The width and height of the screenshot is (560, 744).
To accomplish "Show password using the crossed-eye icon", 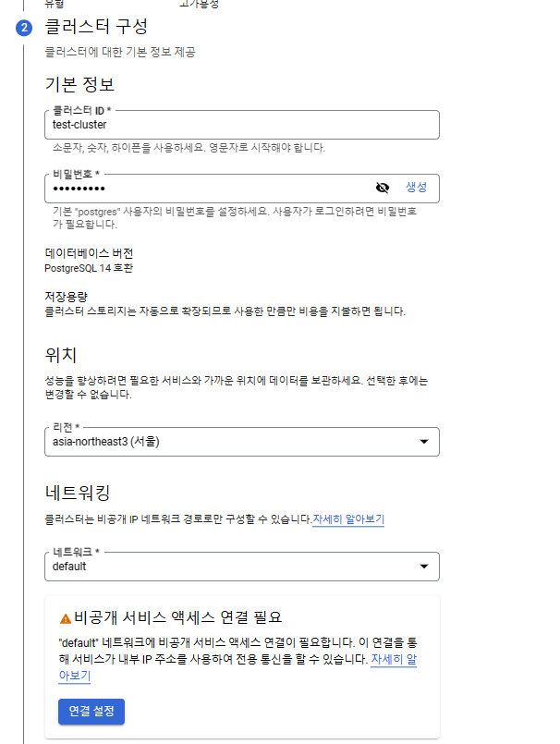I will point(383,188).
